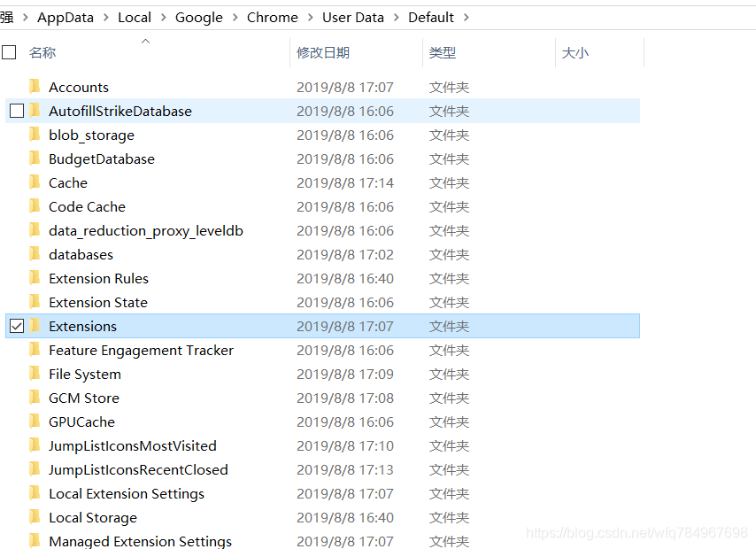The width and height of the screenshot is (756, 549).
Task: Select the GCM Store folder name
Action: (84, 398)
